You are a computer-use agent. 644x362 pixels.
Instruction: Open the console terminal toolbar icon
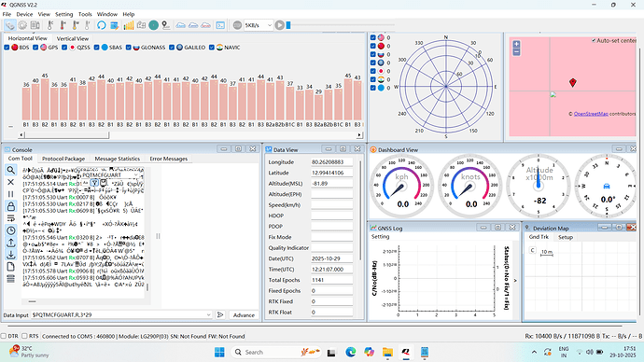(x=220, y=25)
